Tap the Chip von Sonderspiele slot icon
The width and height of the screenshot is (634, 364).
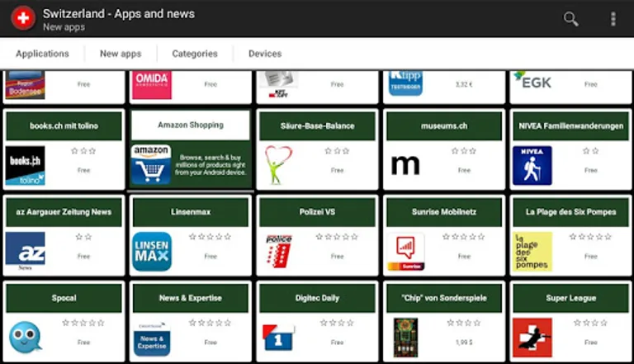click(x=405, y=338)
